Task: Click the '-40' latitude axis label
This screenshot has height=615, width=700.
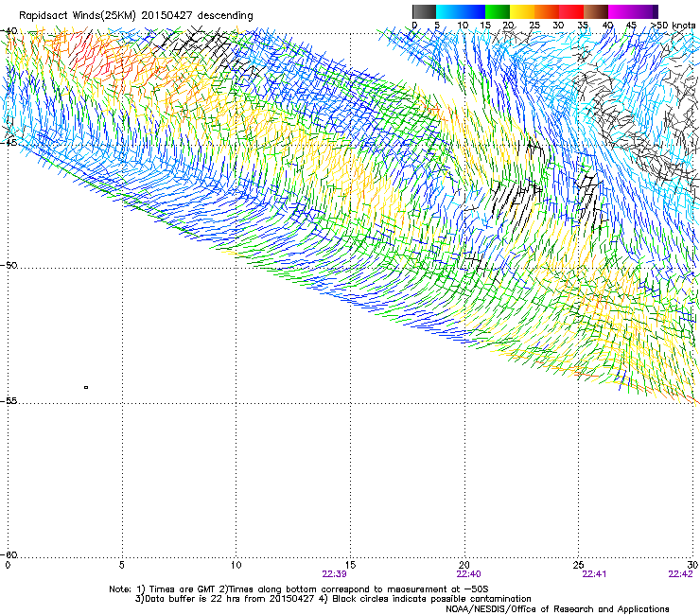Action: tap(9, 31)
